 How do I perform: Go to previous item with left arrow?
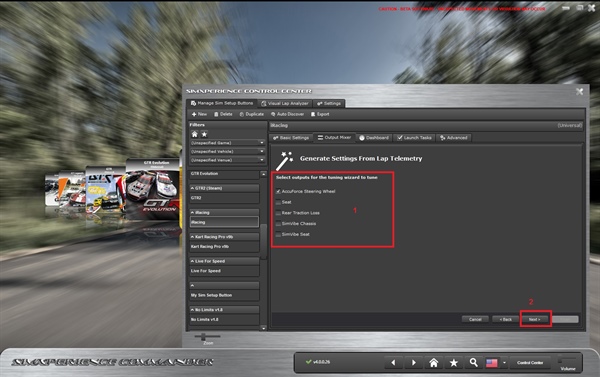(x=393, y=362)
